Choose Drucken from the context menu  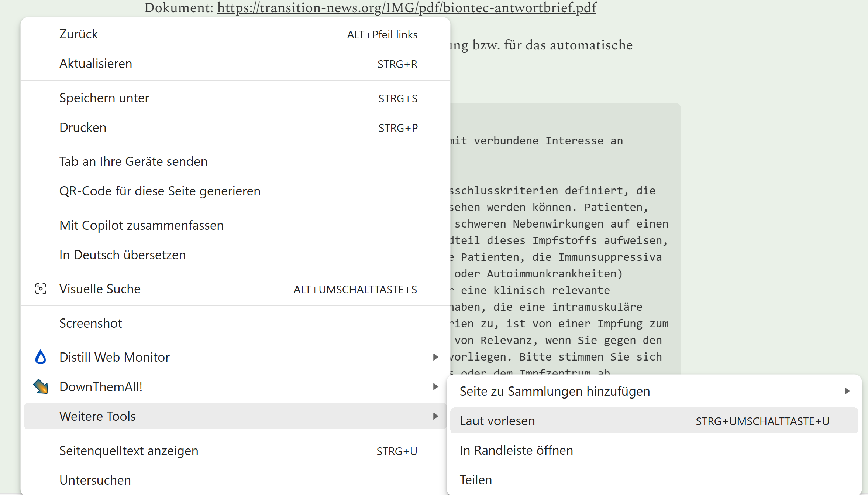(x=83, y=127)
